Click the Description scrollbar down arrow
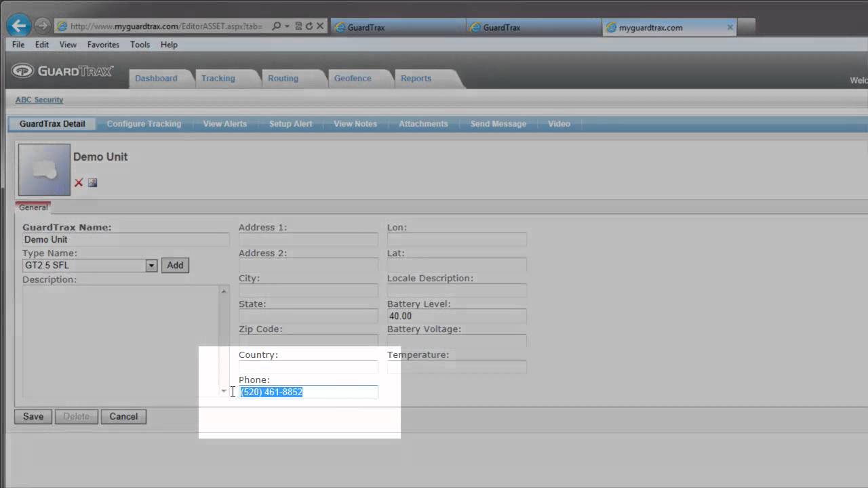868x488 pixels. [224, 391]
